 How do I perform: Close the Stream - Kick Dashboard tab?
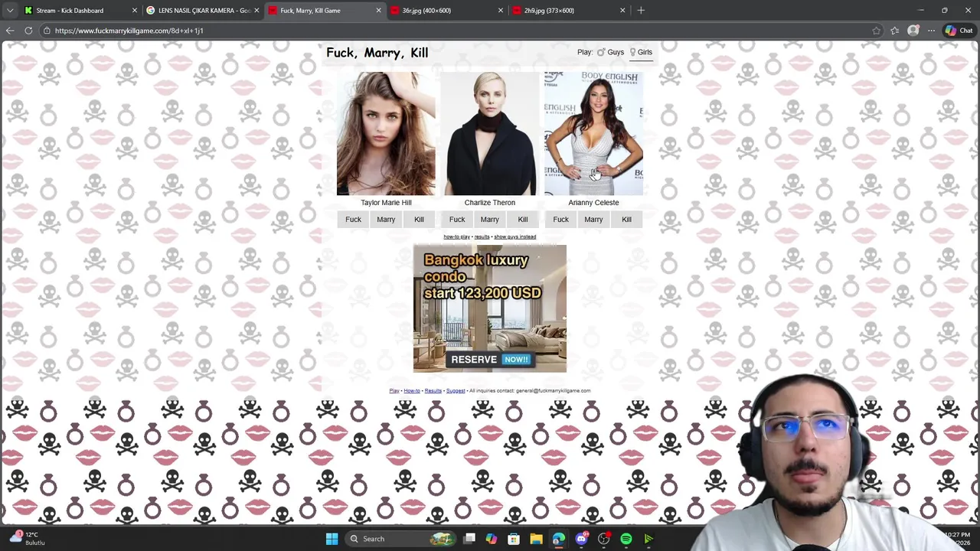135,11
